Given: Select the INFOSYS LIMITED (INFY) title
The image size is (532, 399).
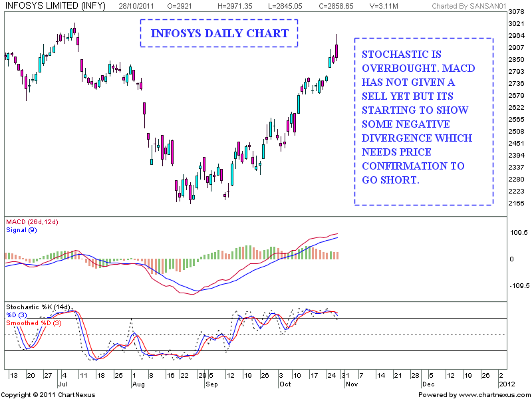Looking at the screenshot, I should [55, 5].
